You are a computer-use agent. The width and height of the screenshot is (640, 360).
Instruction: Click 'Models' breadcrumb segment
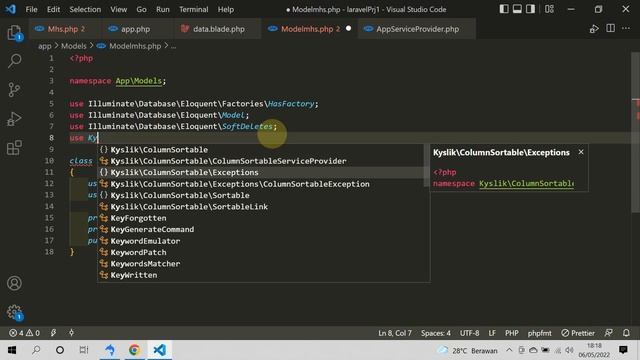73,46
